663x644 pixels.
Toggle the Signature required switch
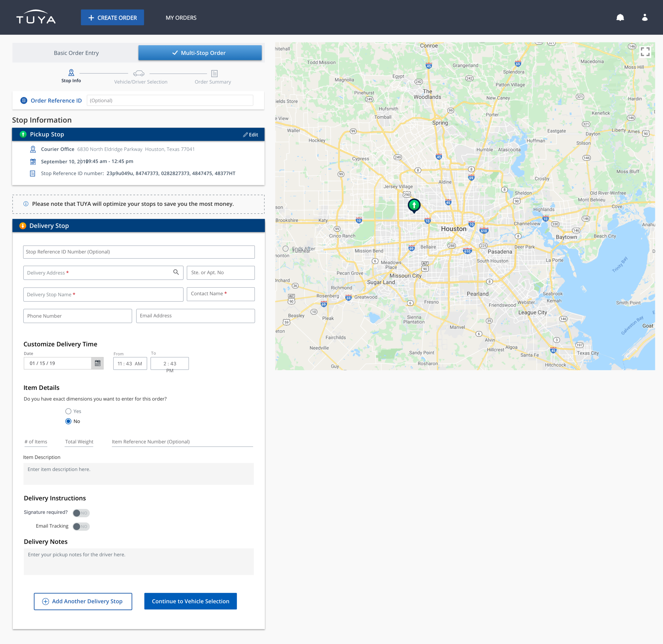click(81, 513)
